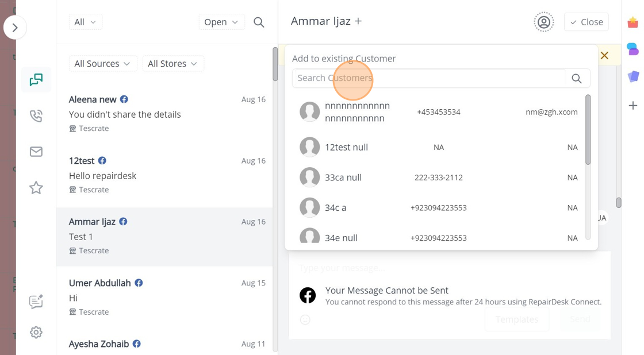Dismiss the yellow banner with X icon
The image size is (644, 355).
pyautogui.click(x=604, y=55)
